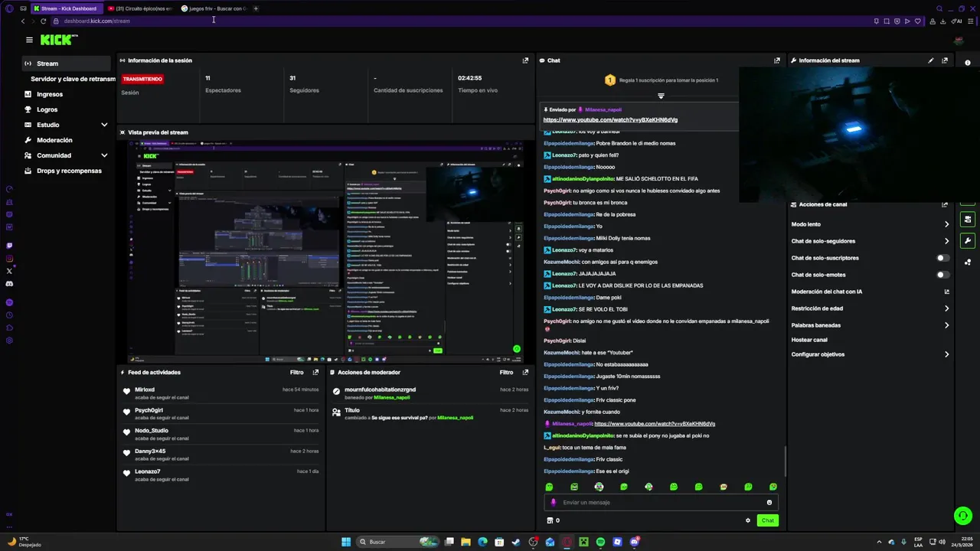Pop out the Acciones de moderador panel
This screenshot has width=980, height=551.
525,373
